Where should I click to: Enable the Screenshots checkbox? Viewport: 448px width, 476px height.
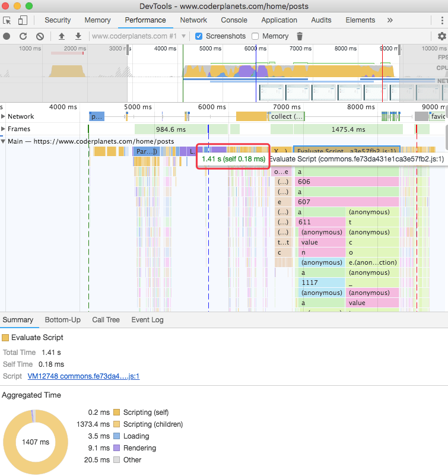click(199, 36)
